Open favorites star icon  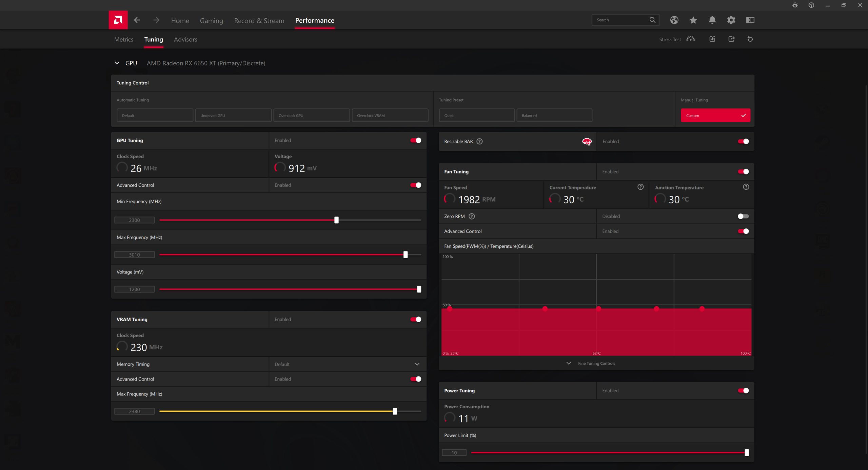pyautogui.click(x=693, y=20)
